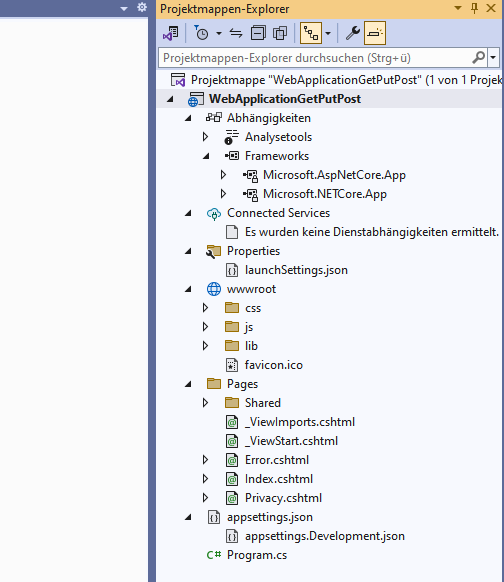This screenshot has width=504, height=582.
Task: Select the js folder
Action: (x=249, y=327)
